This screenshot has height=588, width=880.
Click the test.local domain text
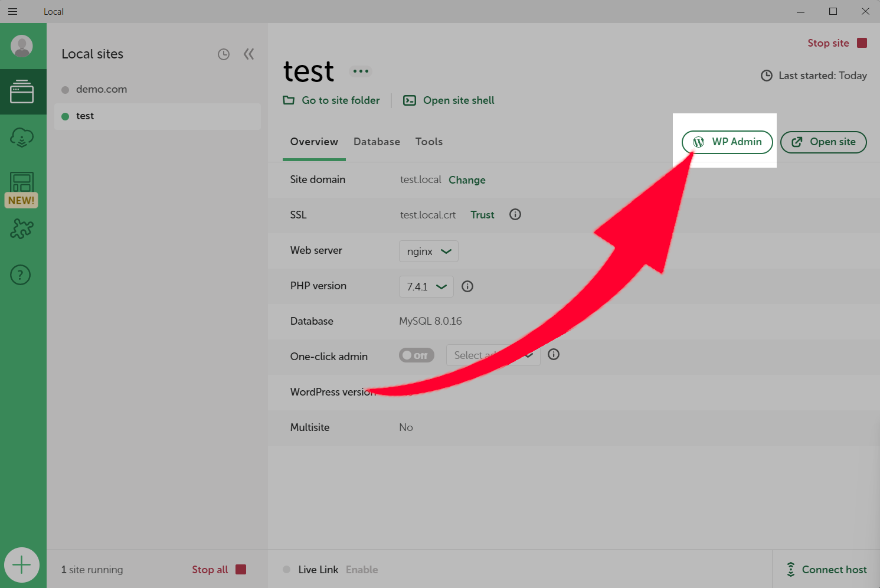420,179
